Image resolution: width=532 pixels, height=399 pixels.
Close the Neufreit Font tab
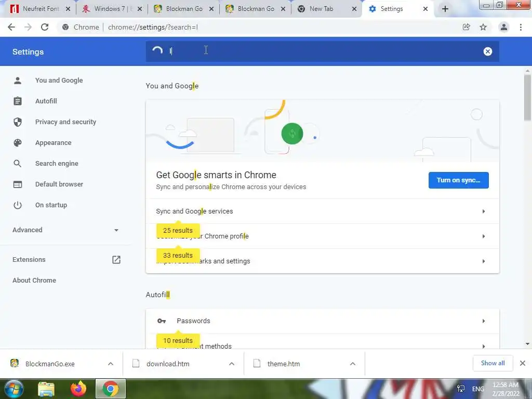[x=68, y=9]
